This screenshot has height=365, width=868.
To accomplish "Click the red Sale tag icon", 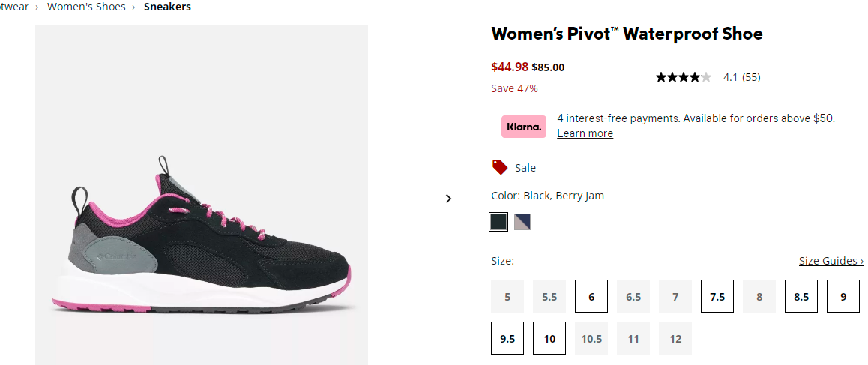I will tap(500, 167).
